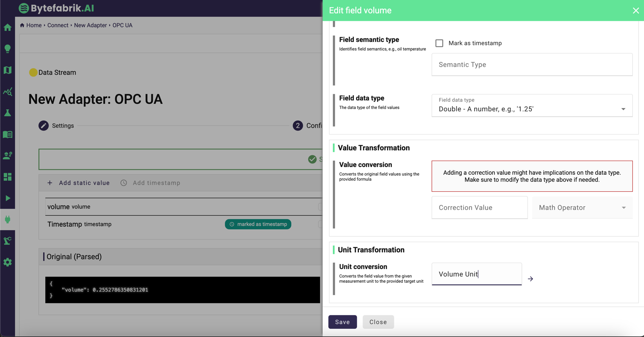Focus the Correction Value input field
The image size is (644, 337).
click(479, 208)
